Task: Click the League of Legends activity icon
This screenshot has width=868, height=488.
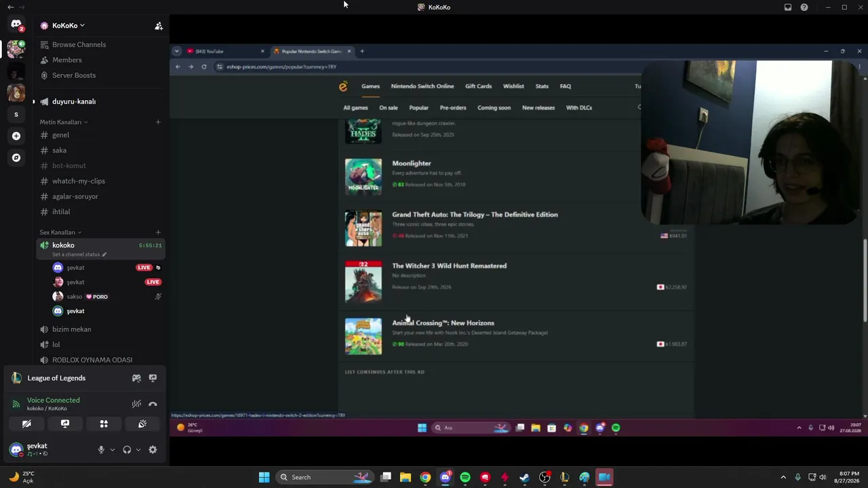Action: [16, 378]
